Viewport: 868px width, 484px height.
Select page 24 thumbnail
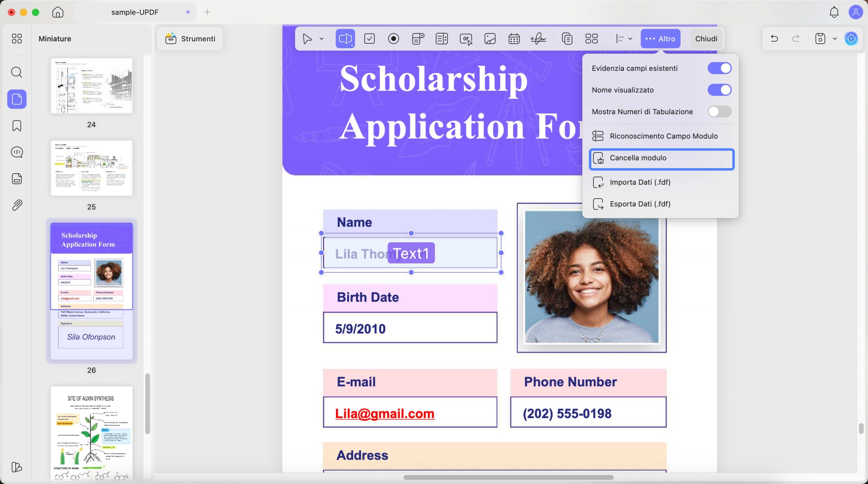(92, 85)
